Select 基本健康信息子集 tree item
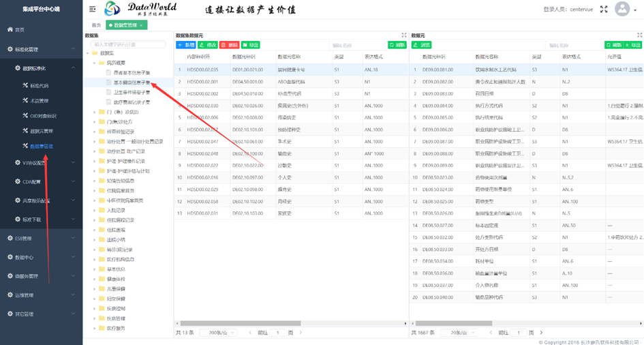This screenshot has width=644, height=345. point(132,82)
